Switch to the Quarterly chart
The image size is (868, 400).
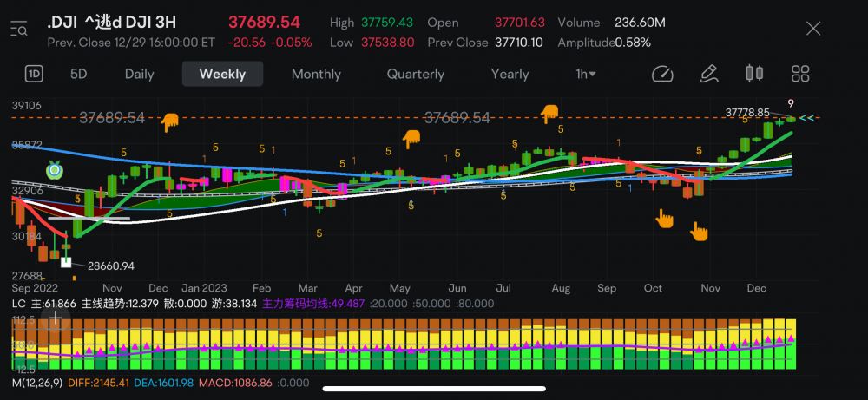pos(415,74)
